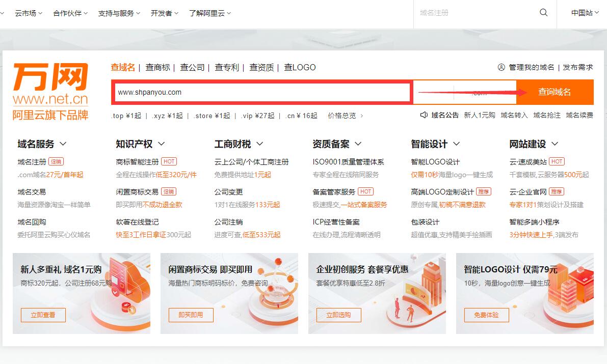Open the 域名交易 service link
The height and width of the screenshot is (364, 607).
click(32, 192)
